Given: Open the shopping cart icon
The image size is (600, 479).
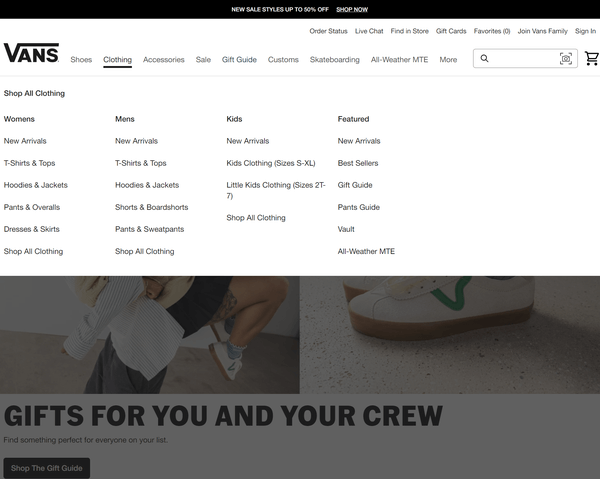Looking at the screenshot, I should click(x=592, y=58).
